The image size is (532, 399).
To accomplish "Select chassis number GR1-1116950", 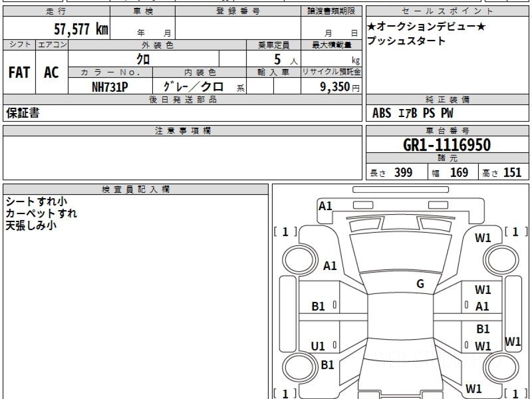I will coord(447,145).
